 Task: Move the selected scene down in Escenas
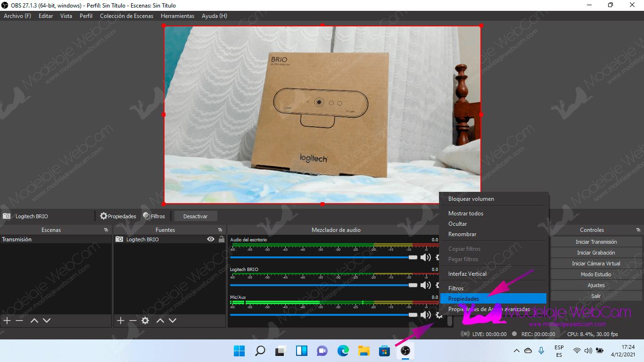(x=47, y=321)
